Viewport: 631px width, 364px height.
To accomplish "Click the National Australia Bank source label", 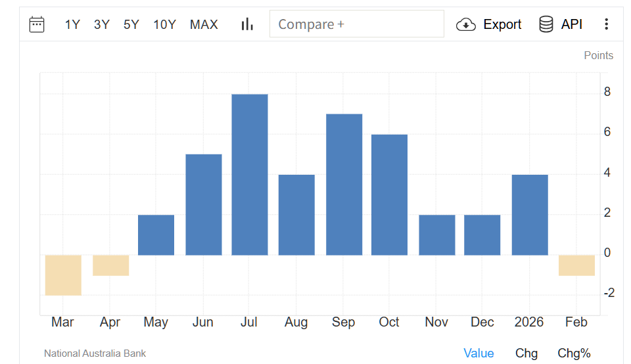I will point(95,353).
